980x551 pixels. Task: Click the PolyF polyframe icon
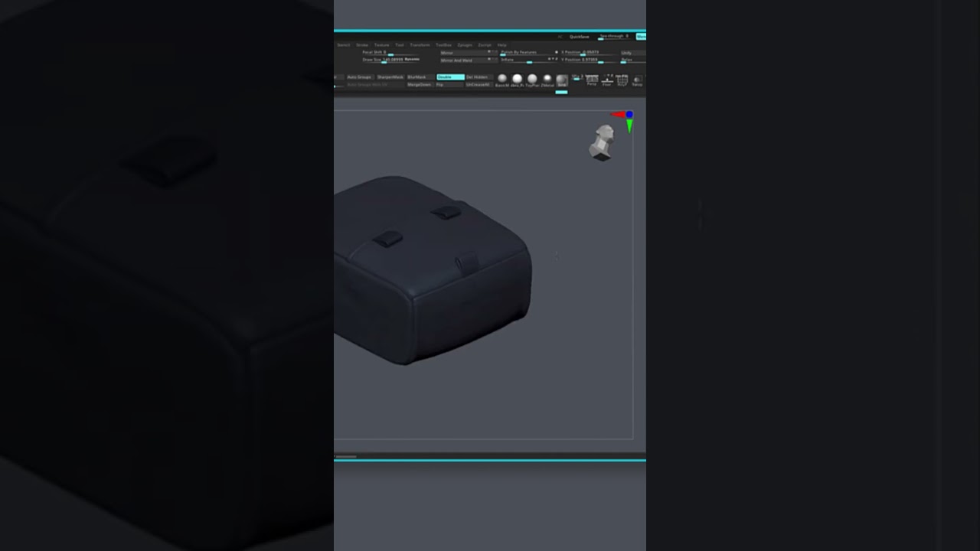[622, 80]
